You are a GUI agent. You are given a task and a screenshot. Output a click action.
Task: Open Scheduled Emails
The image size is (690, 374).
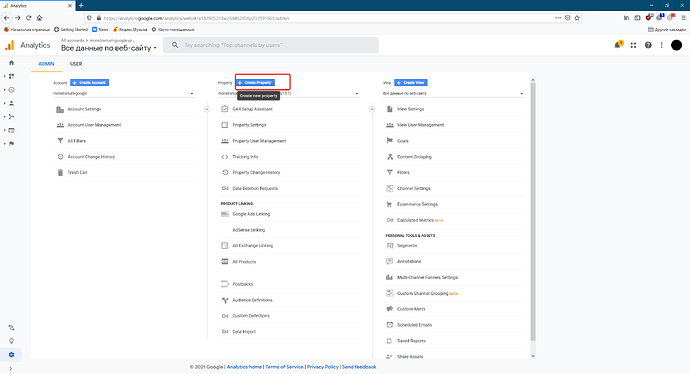(415, 325)
